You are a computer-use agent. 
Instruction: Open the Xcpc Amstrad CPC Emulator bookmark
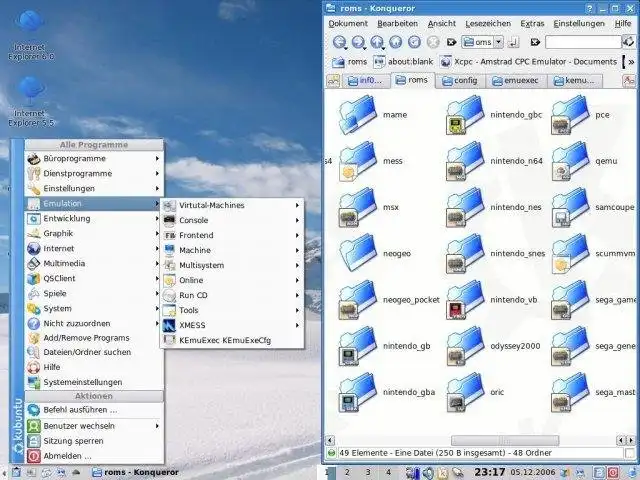pos(528,62)
